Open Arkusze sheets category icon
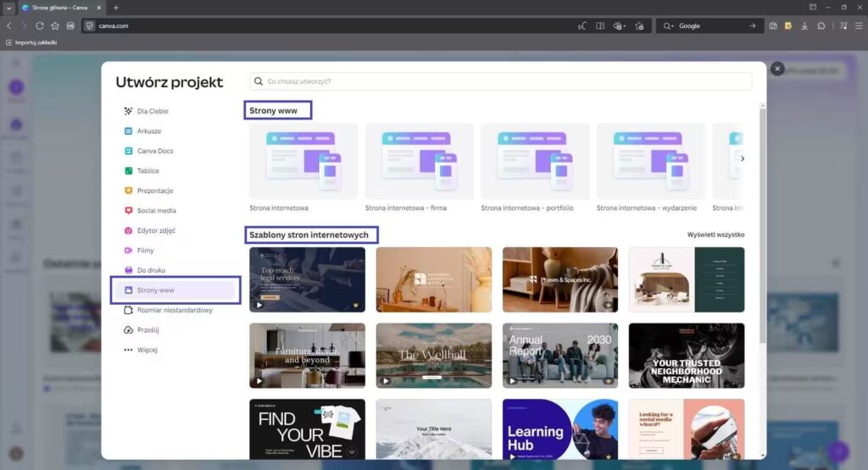 click(x=128, y=131)
